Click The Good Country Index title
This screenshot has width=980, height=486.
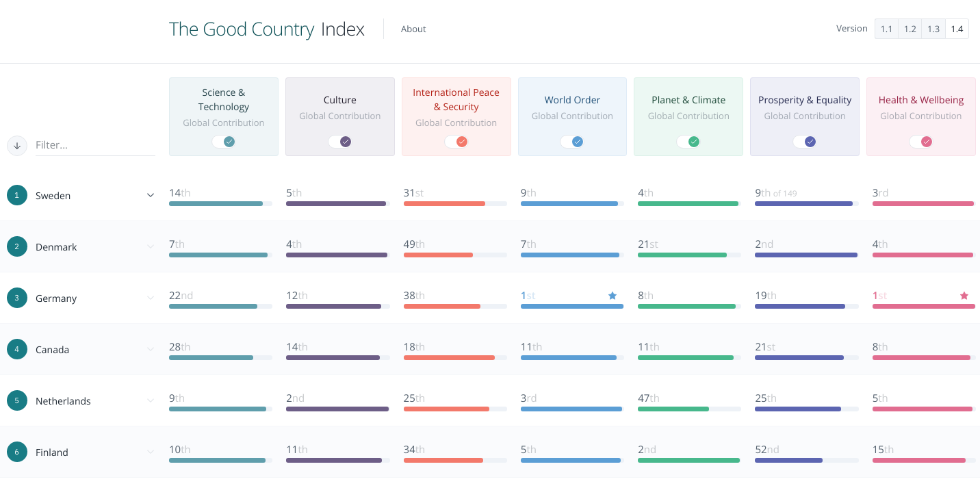click(x=266, y=29)
